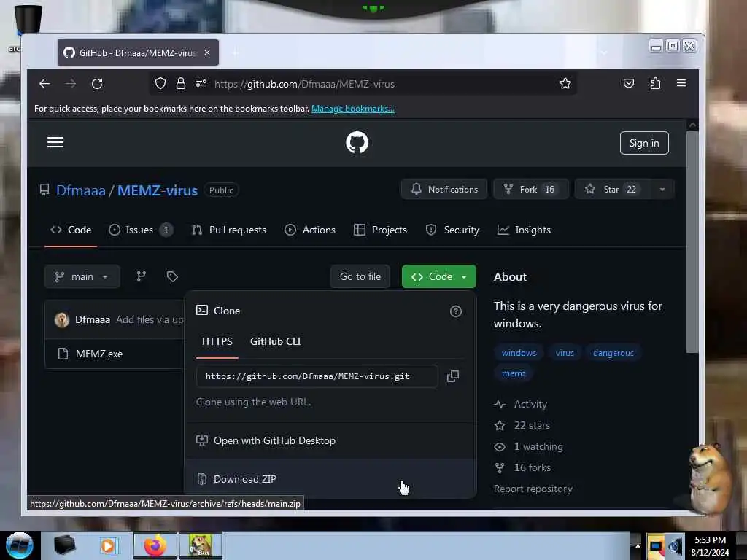
Task: Click the Notifications button
Action: tap(444, 190)
